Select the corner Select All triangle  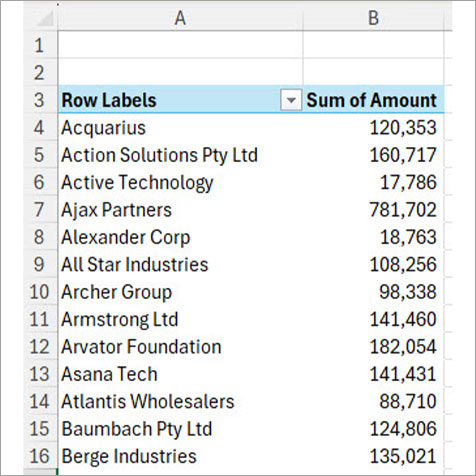[44, 18]
